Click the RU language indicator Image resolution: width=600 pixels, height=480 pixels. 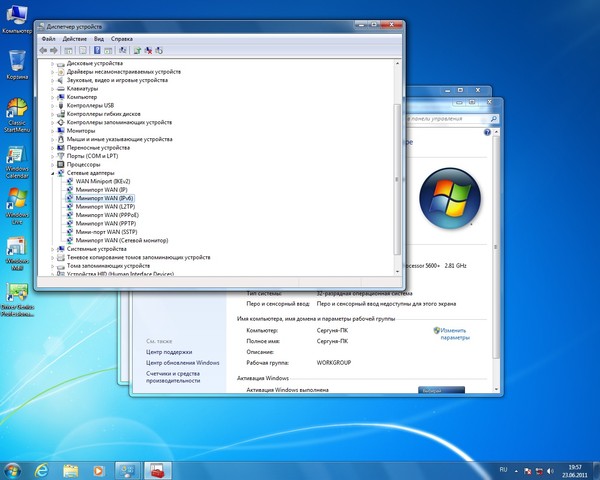(503, 470)
